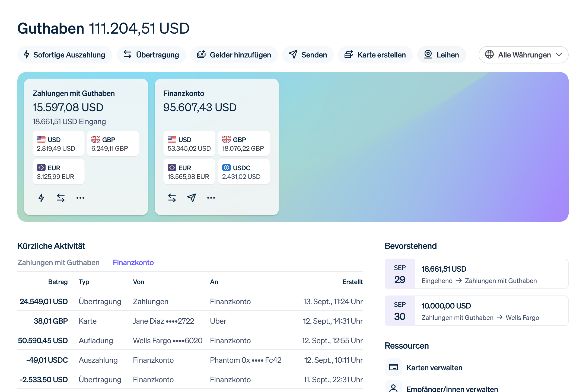586x392 pixels.
Task: Select the EUR balance chip on Zahlungen card
Action: [x=58, y=171]
